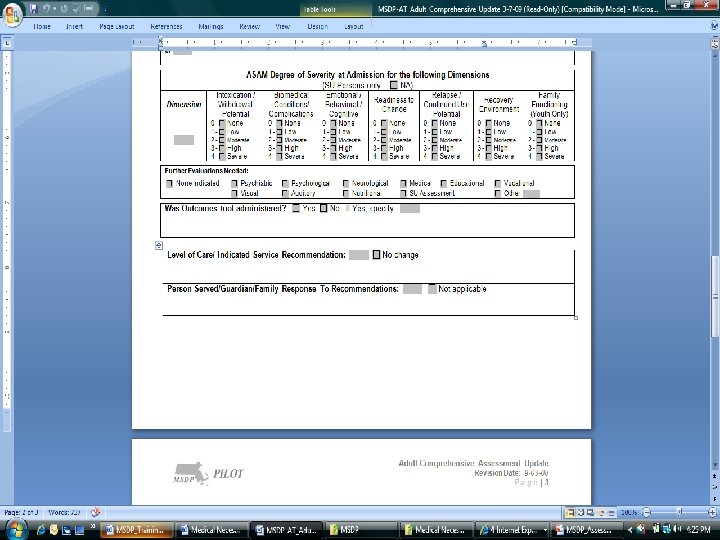Switch to the Mailings tab
This screenshot has height=540, width=720.
pyautogui.click(x=211, y=27)
